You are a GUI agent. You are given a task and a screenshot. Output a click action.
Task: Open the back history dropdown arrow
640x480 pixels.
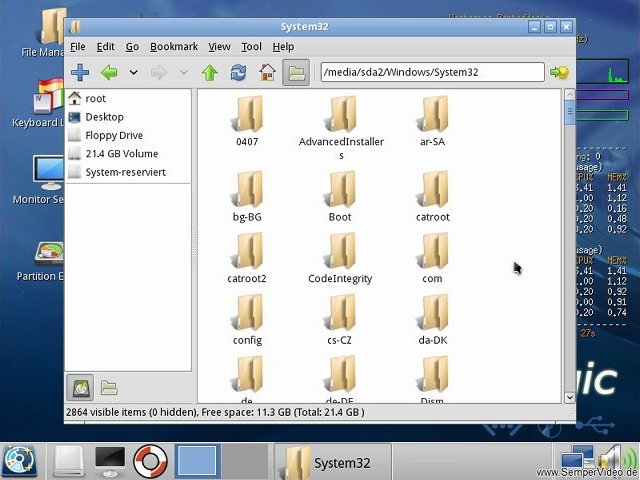click(133, 72)
